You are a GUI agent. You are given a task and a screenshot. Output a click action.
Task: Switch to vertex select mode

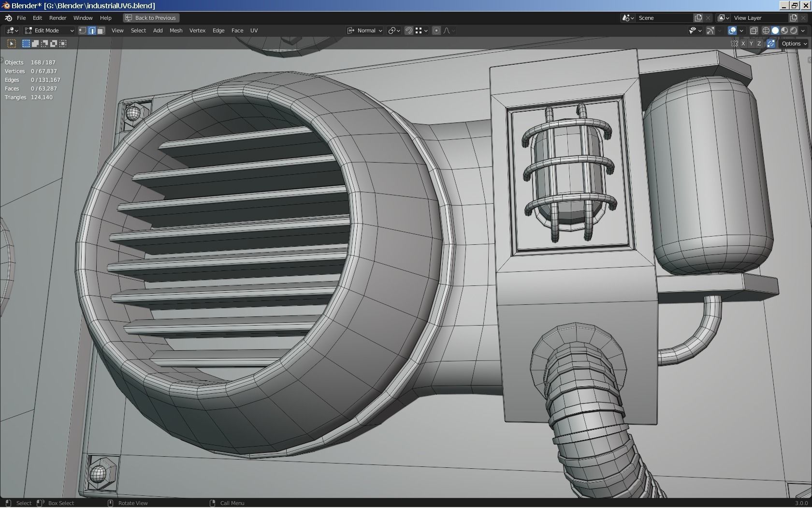pyautogui.click(x=83, y=30)
